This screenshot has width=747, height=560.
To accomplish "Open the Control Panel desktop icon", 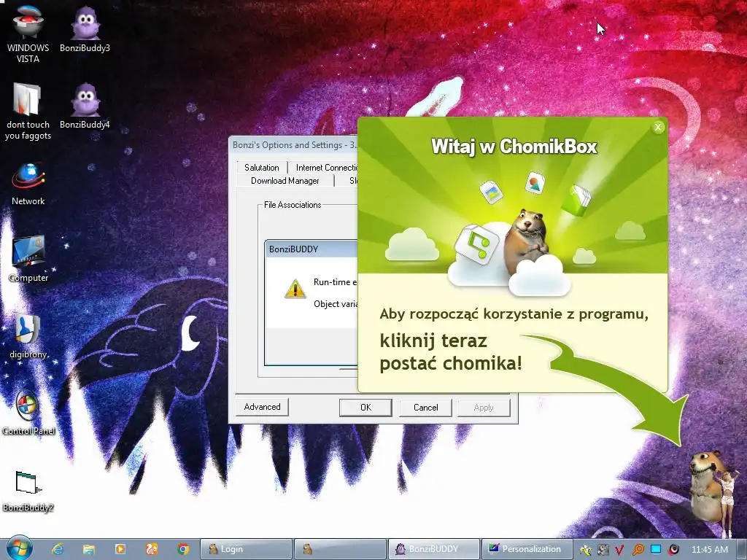I will (x=28, y=413).
